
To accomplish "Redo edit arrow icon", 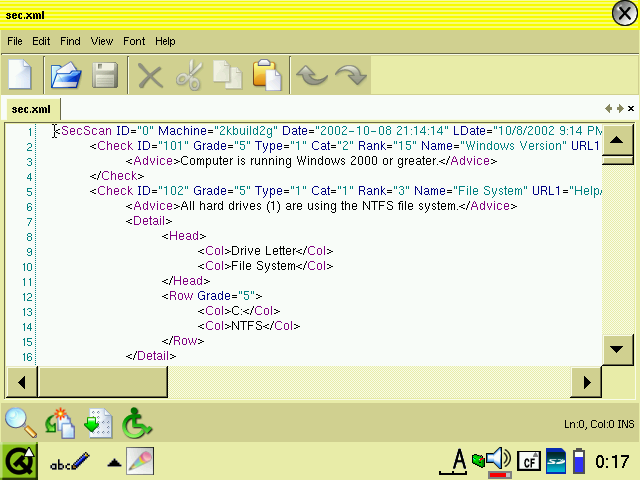I will point(351,75).
